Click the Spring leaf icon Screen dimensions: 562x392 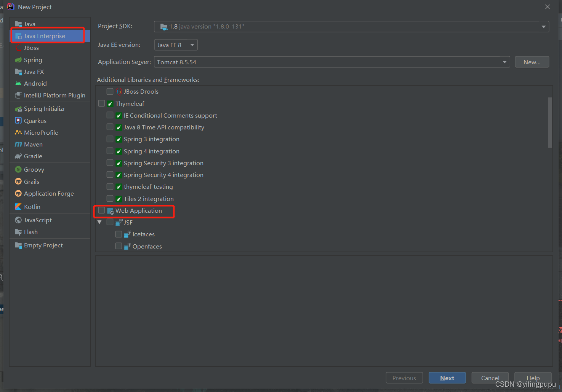(x=18, y=60)
